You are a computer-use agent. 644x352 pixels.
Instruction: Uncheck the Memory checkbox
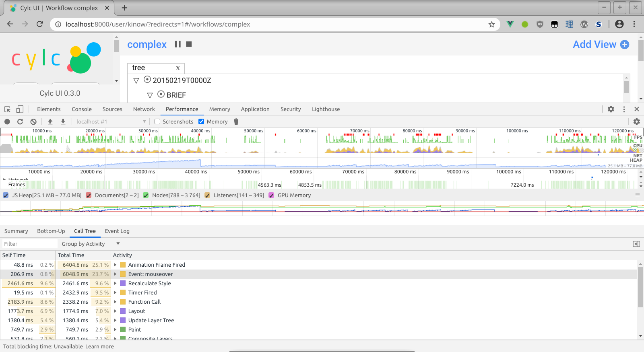pos(201,121)
